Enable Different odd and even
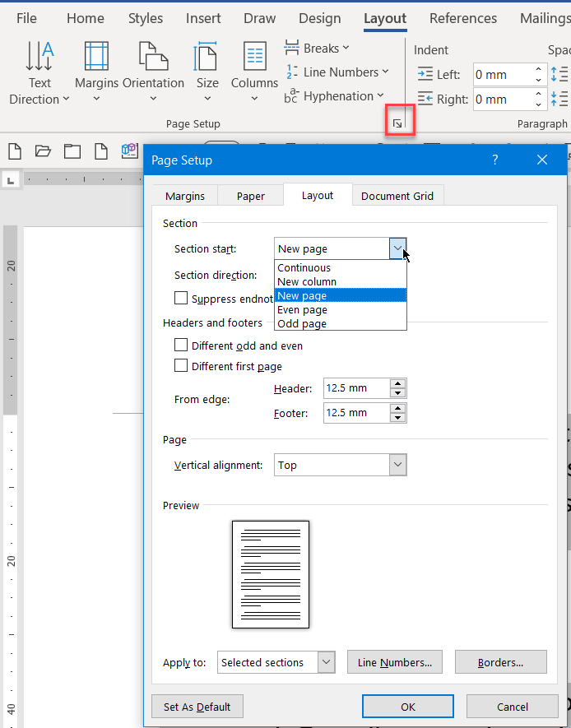 (x=181, y=345)
